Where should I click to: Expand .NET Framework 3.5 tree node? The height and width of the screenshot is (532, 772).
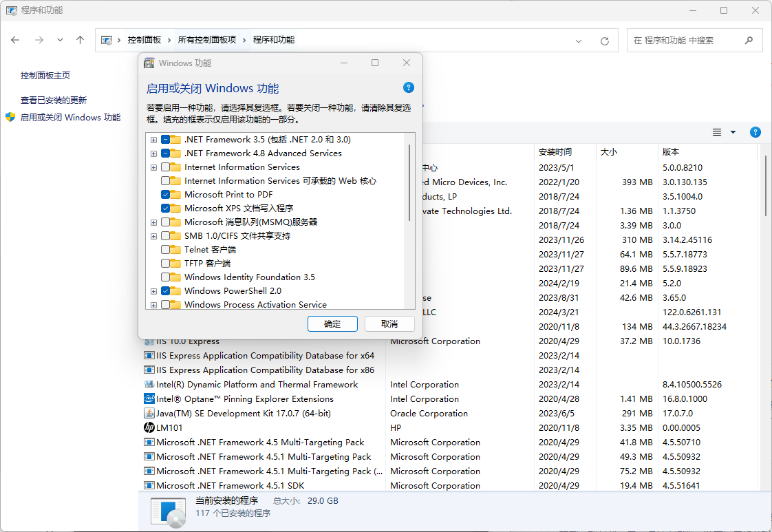pyautogui.click(x=153, y=140)
